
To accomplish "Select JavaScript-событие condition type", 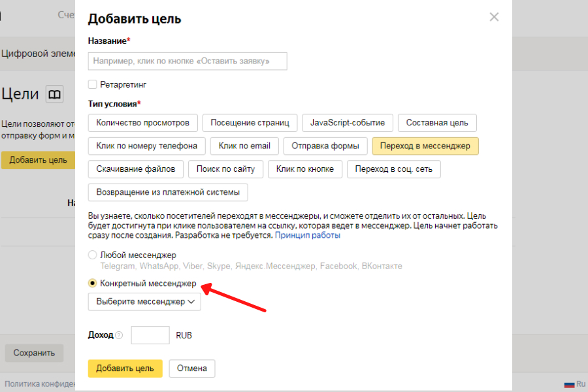I will click(348, 123).
